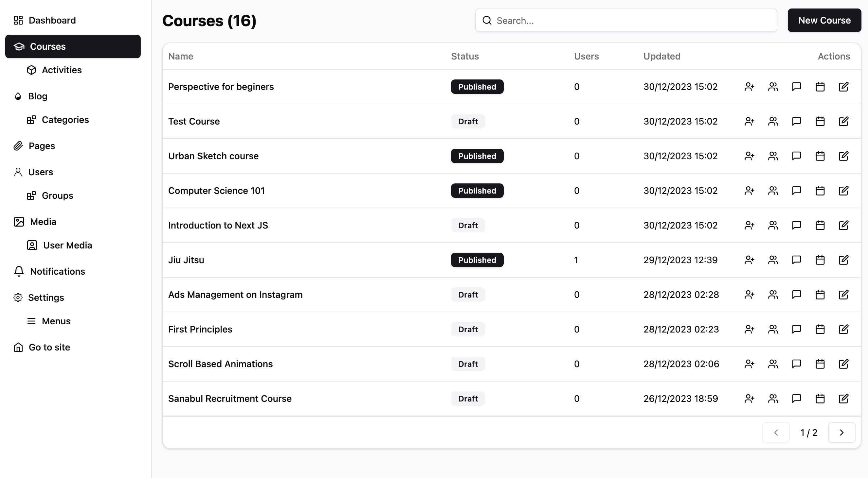The height and width of the screenshot is (478, 868).
Task: Open comments for Ads Management on Instagram
Action: point(797,295)
